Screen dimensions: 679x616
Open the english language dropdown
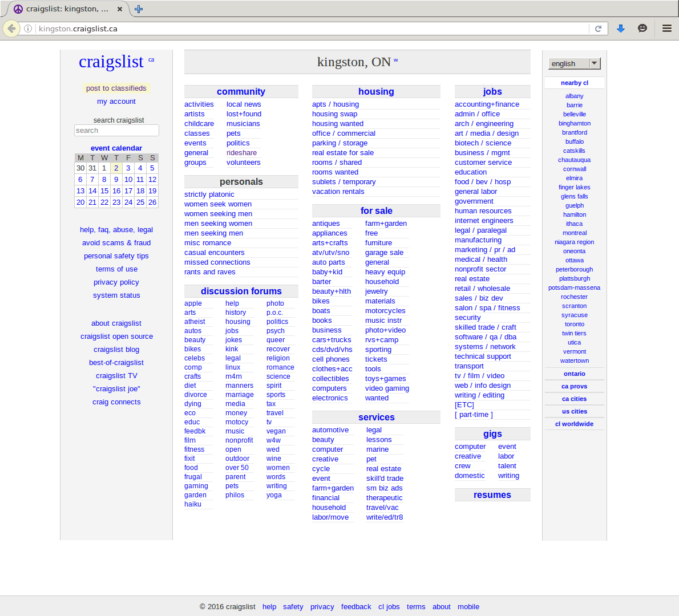[x=574, y=64]
